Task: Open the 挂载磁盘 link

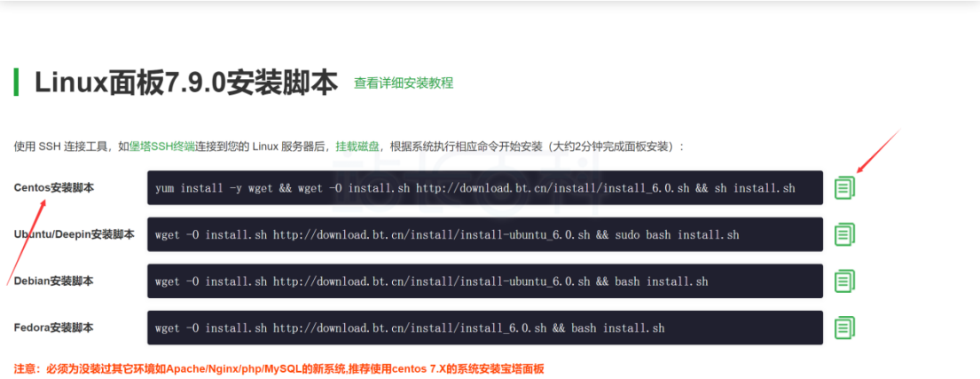Action: (357, 146)
